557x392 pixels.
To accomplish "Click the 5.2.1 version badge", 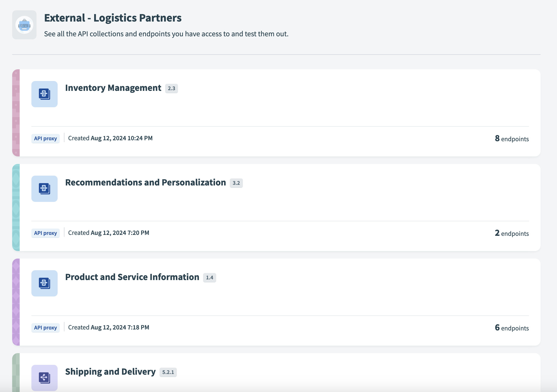I will click(168, 372).
